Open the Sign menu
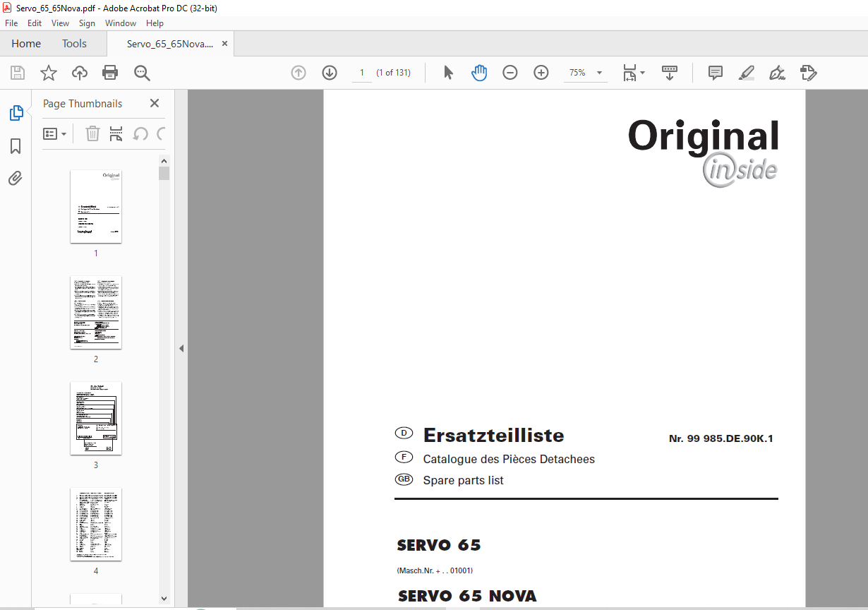868x610 pixels. point(87,23)
